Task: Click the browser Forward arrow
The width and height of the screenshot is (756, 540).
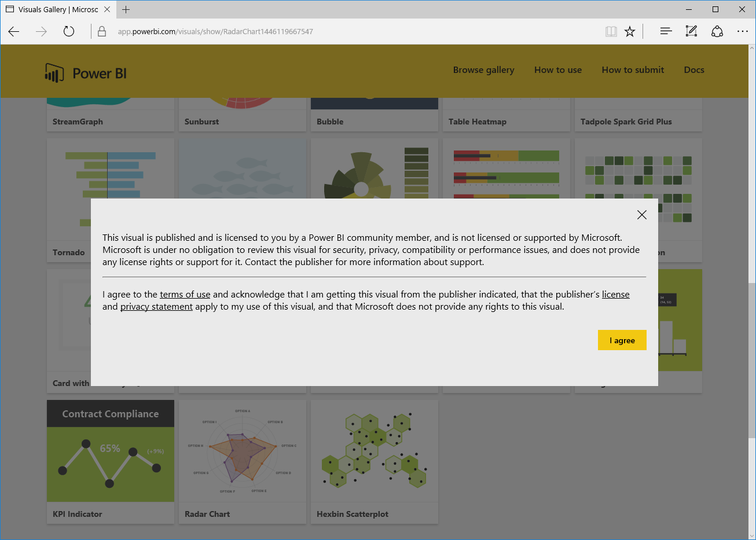Action: 41,32
